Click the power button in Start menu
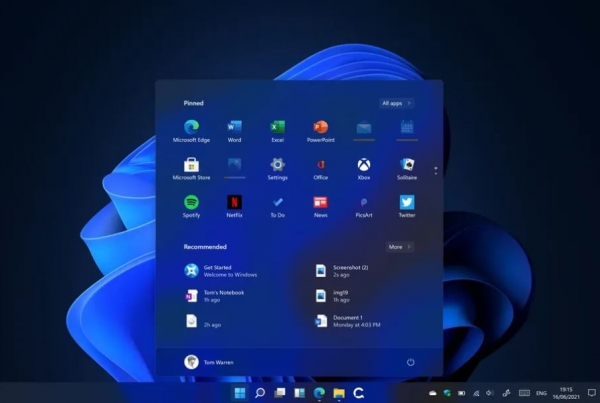This screenshot has width=600, height=403. (410, 362)
